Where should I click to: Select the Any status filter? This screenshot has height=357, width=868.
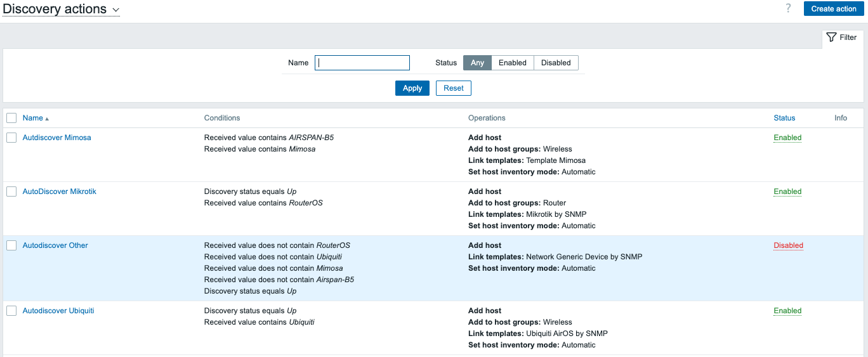click(x=477, y=63)
